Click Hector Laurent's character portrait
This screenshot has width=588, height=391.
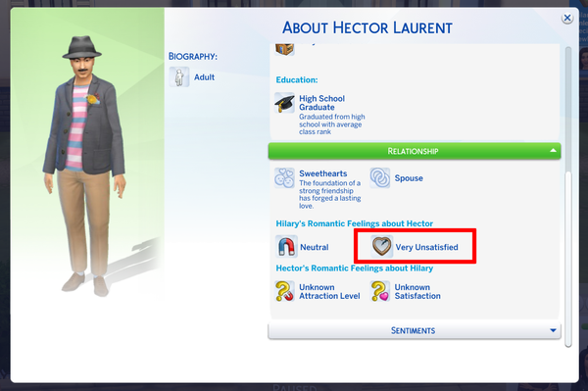[83, 165]
